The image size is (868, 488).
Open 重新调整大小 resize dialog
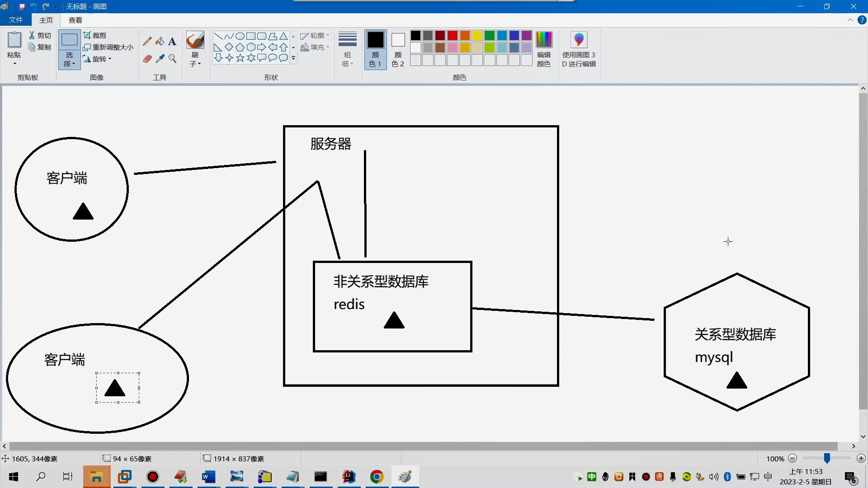pos(108,47)
